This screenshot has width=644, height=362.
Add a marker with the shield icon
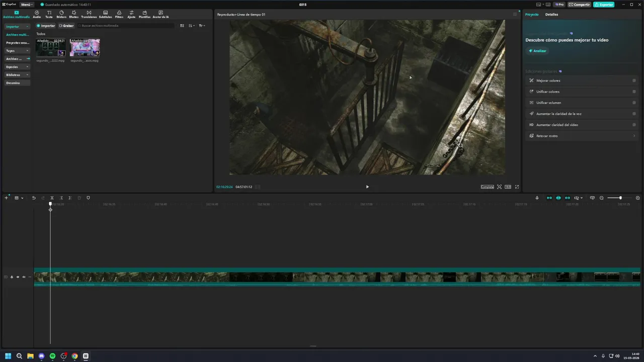[x=88, y=198]
